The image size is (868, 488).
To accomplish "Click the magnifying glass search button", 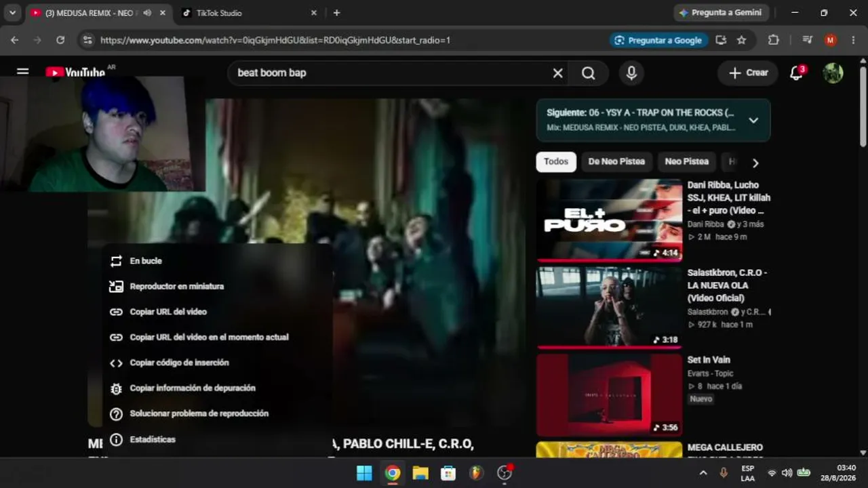I will (589, 73).
